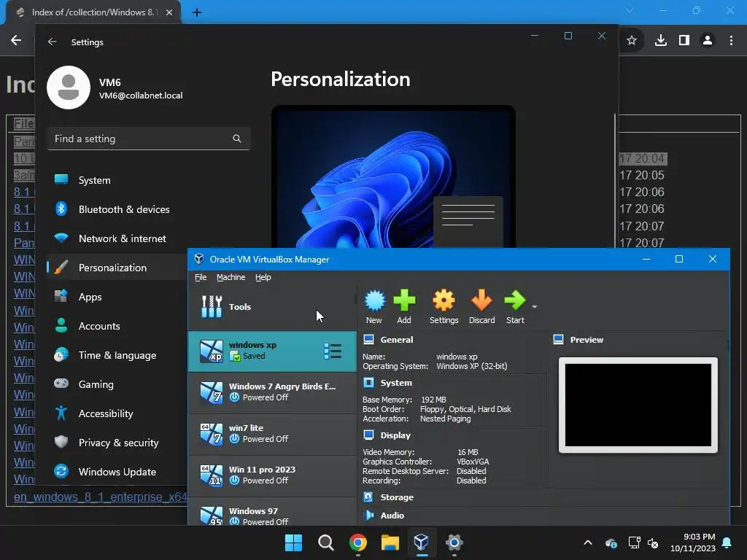Open the Windows Start menu
Screen dimensions: 747x560
click(293, 542)
